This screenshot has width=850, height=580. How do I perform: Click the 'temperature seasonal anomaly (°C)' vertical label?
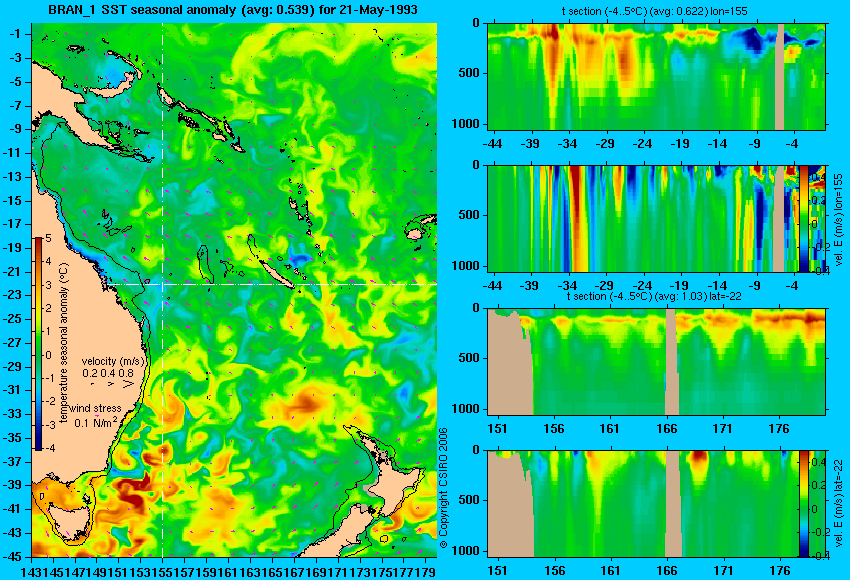[x=64, y=343]
